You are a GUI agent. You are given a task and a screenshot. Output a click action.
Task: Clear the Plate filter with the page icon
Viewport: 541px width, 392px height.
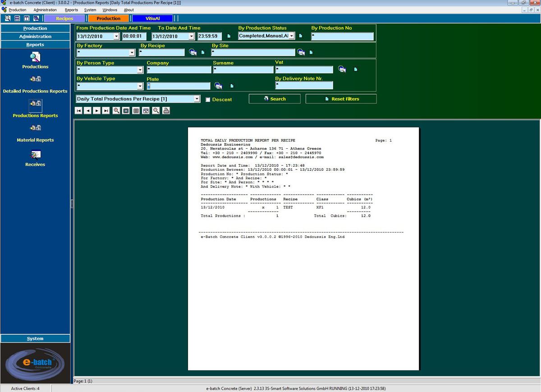(x=232, y=86)
